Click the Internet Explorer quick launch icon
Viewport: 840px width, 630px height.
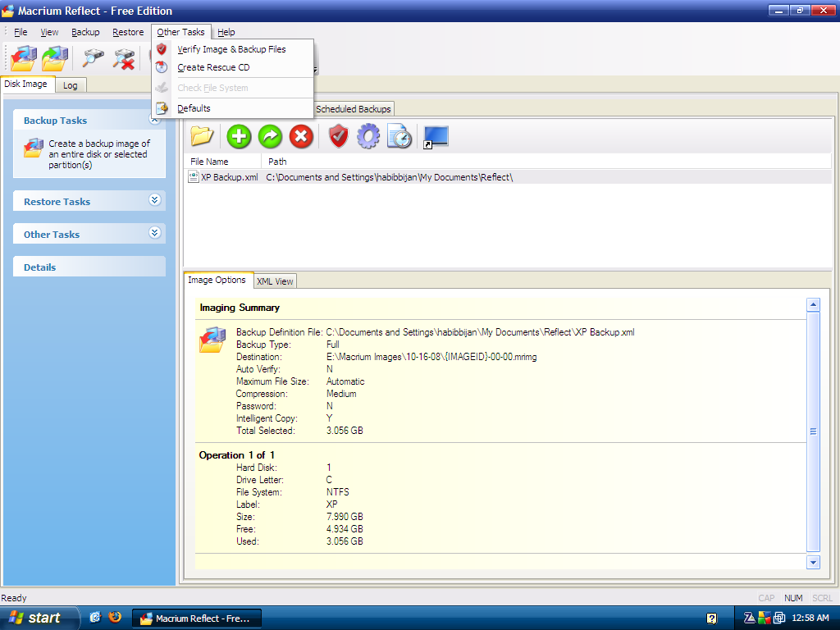click(95, 617)
